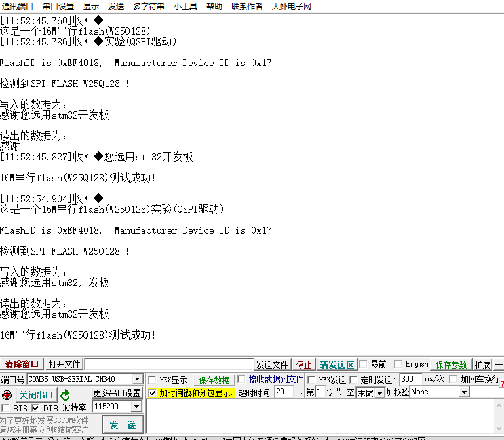Image resolution: width=504 pixels, height=440 pixels.
Task: Click the red port status indicator icon
Action: 7,395
